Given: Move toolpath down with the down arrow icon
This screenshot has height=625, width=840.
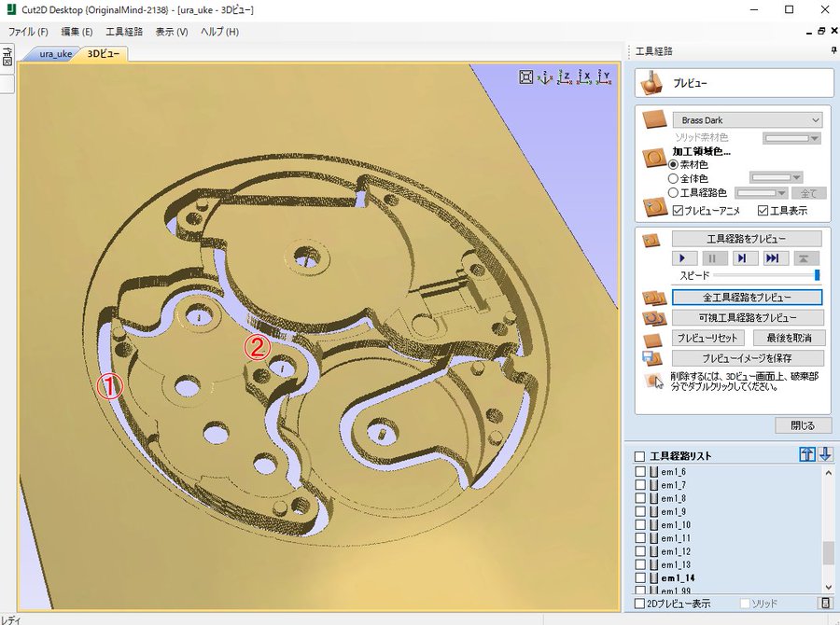Looking at the screenshot, I should (x=825, y=454).
